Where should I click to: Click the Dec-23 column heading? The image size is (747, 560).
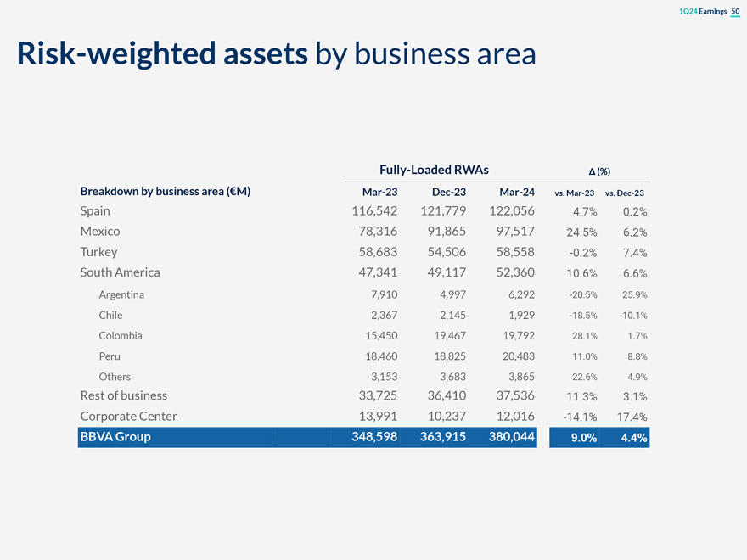(x=449, y=192)
